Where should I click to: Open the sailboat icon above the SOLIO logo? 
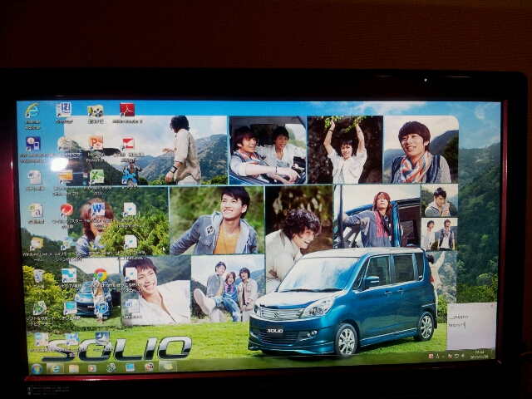tap(101, 339)
